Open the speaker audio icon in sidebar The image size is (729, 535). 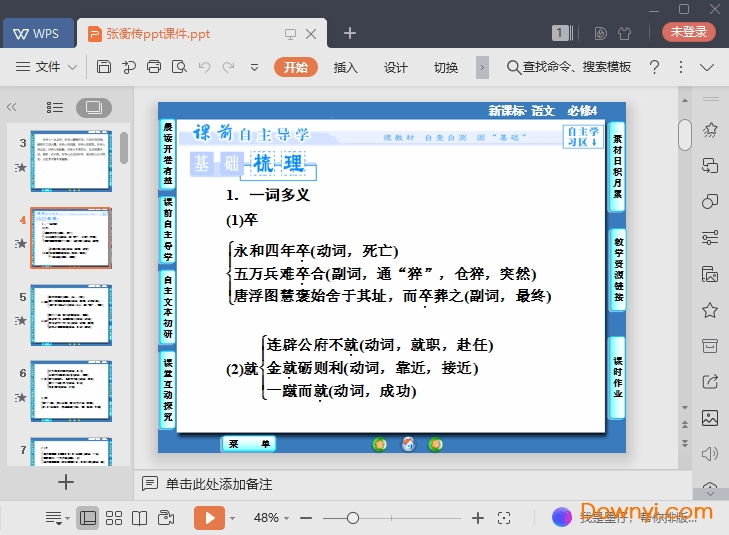(710, 453)
